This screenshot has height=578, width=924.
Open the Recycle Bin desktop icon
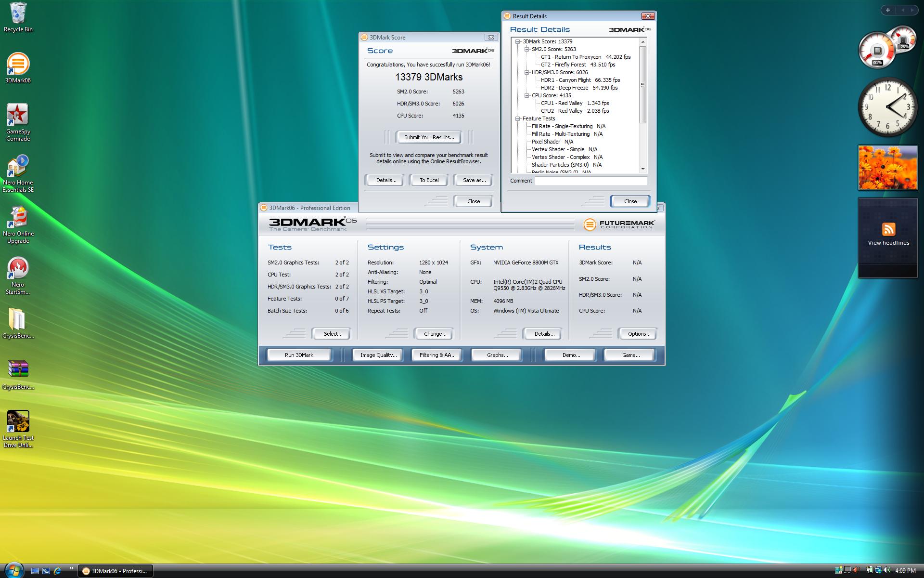click(18, 17)
